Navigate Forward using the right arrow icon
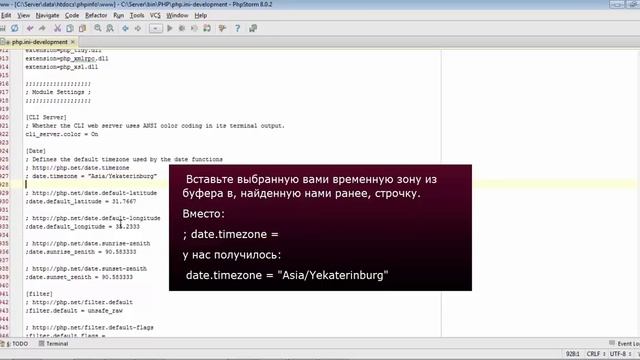This screenshot has width=640, height=360. pyautogui.click(x=138, y=28)
